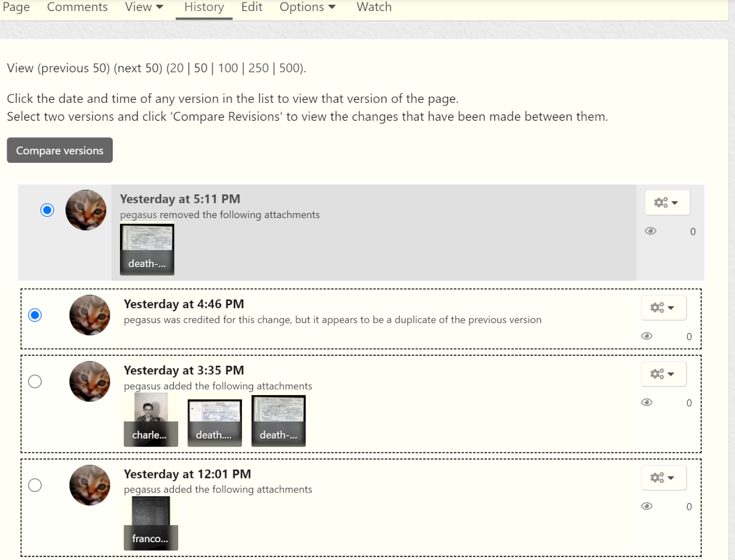Screen dimensions: 735x560
Task: Open the charle... photo attachment thumbnail
Action: pyautogui.click(x=151, y=420)
